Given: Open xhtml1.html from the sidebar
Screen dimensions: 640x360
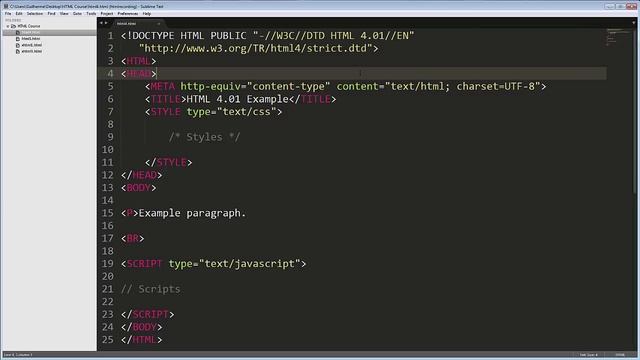Looking at the screenshot, I should point(31,45).
